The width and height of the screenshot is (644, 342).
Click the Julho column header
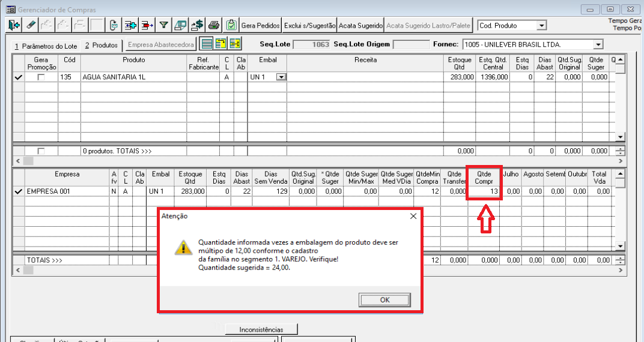click(x=511, y=178)
